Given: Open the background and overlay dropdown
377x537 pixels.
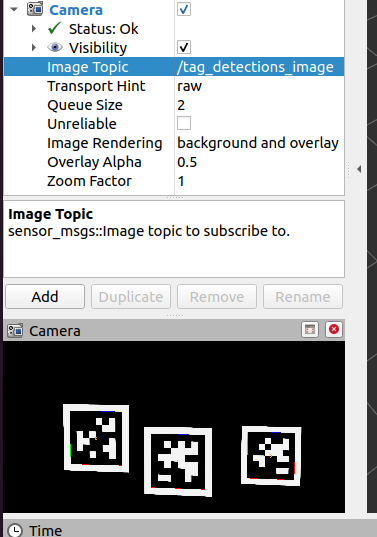Looking at the screenshot, I should (258, 143).
